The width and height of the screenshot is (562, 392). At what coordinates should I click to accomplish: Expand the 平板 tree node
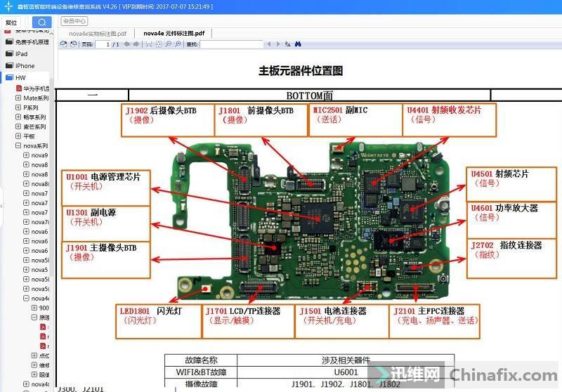pos(18,136)
